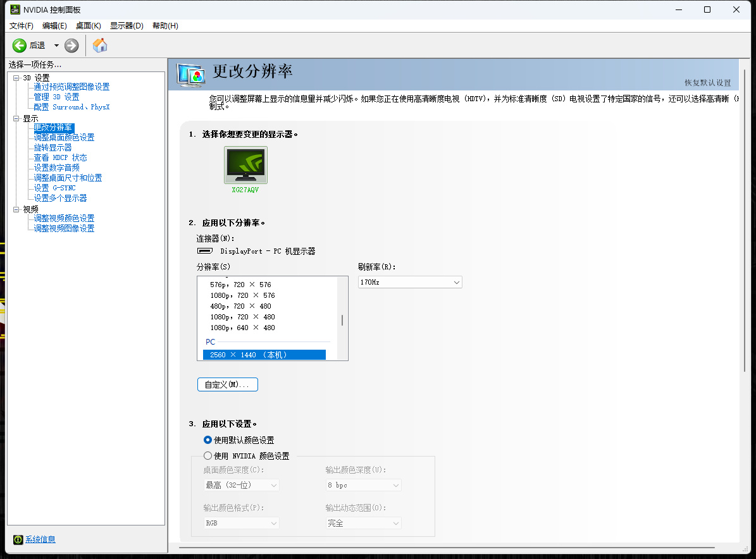Click the main panel vertical scrollbar

[x=745, y=221]
